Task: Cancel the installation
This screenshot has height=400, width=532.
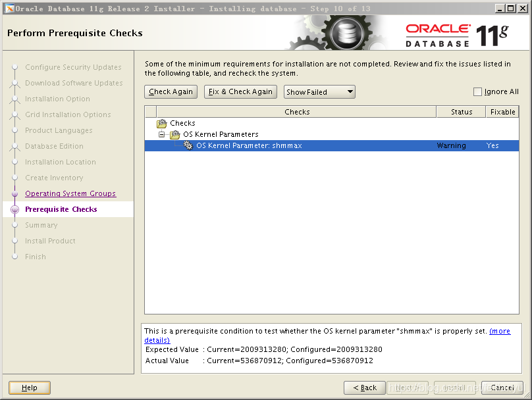Action: [x=502, y=387]
